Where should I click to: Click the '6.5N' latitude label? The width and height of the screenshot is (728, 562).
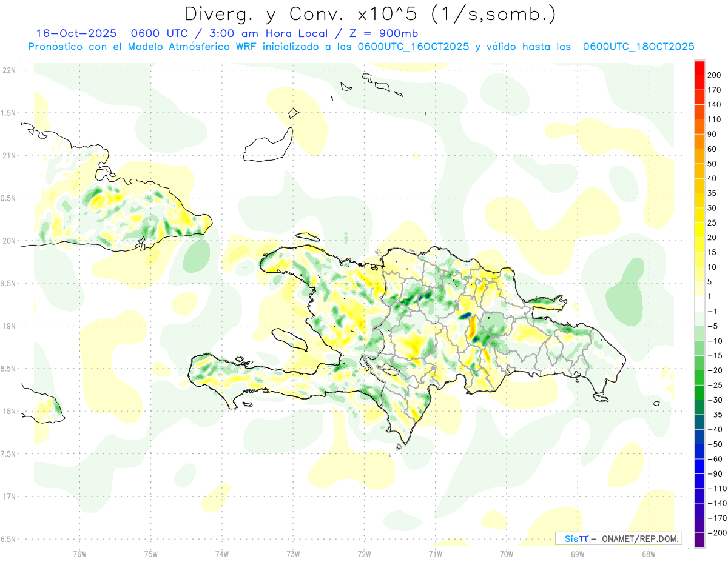(x=8, y=539)
